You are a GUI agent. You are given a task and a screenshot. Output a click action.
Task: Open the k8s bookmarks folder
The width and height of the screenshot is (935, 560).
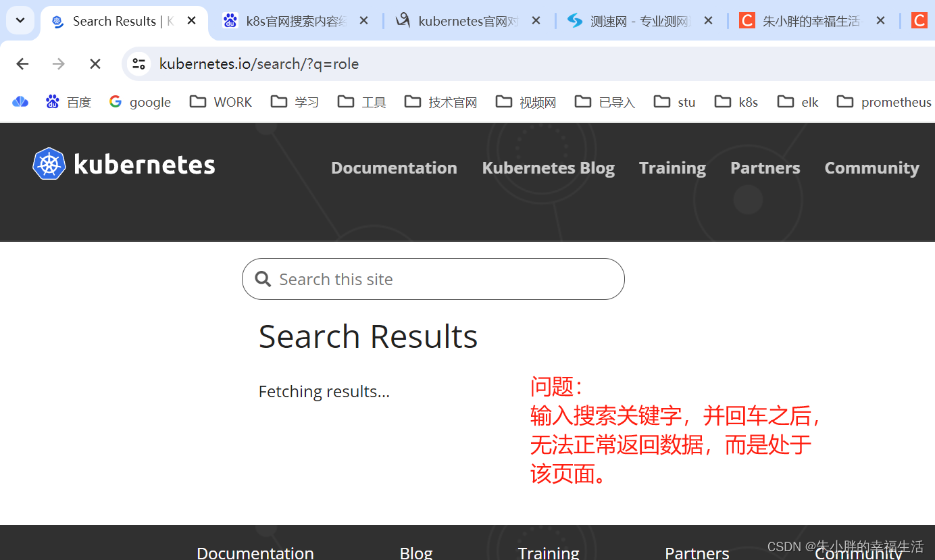(736, 102)
